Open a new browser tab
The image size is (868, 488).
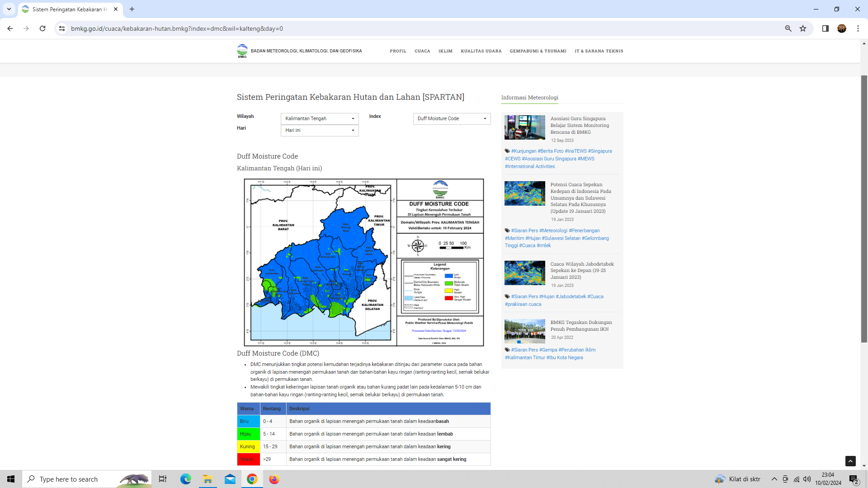click(x=132, y=9)
